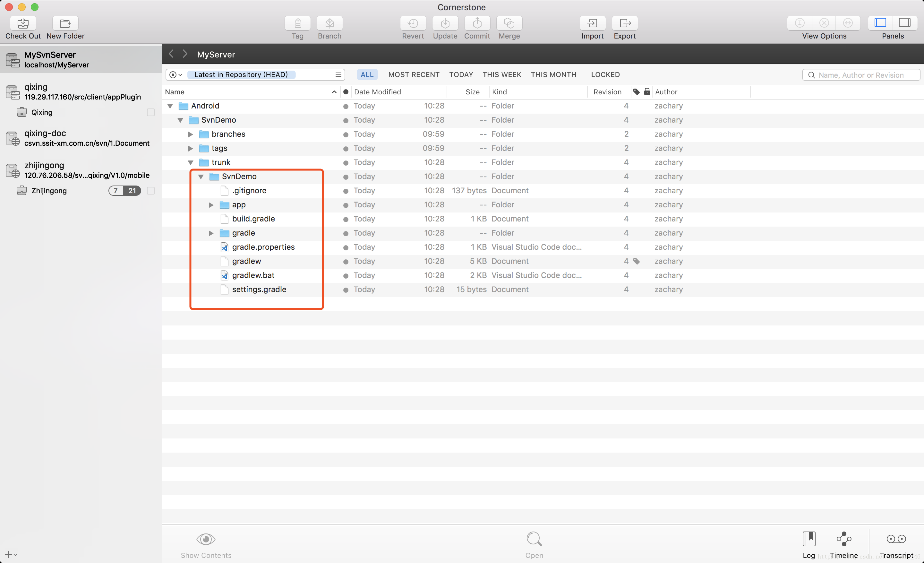The image size is (924, 563).
Task: Open the revision selector dropdown
Action: pos(176,75)
